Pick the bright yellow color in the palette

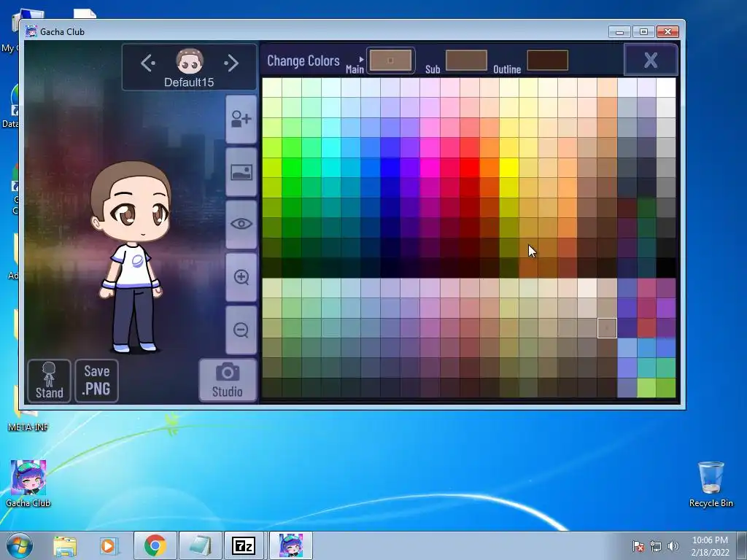tap(508, 167)
